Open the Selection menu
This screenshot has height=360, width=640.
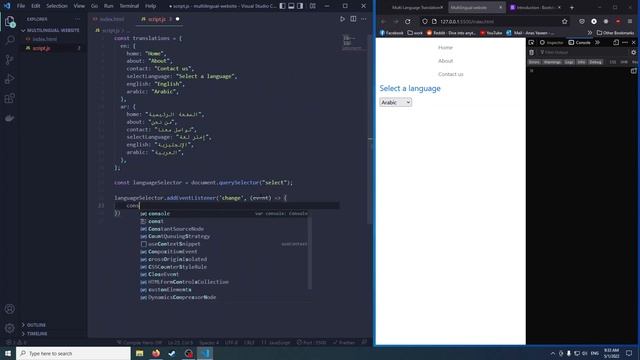click(x=57, y=6)
